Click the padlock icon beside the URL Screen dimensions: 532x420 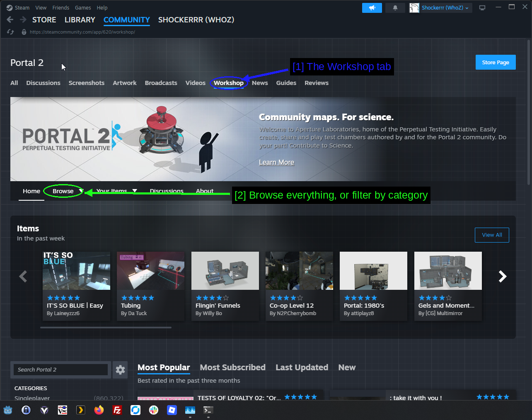tap(24, 32)
